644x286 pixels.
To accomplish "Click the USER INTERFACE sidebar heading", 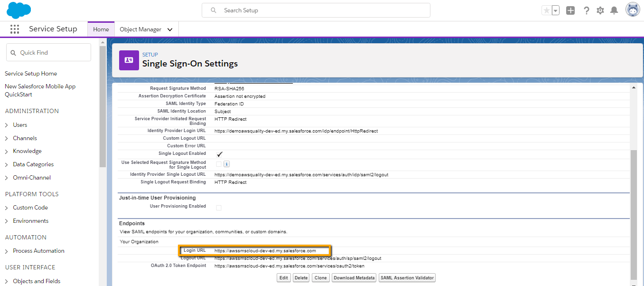I will tap(30, 267).
